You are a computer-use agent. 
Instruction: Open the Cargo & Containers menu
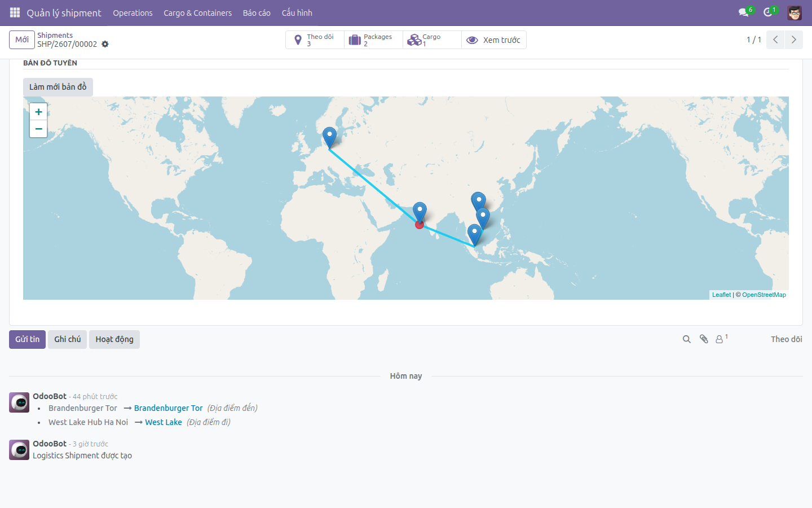tap(197, 12)
